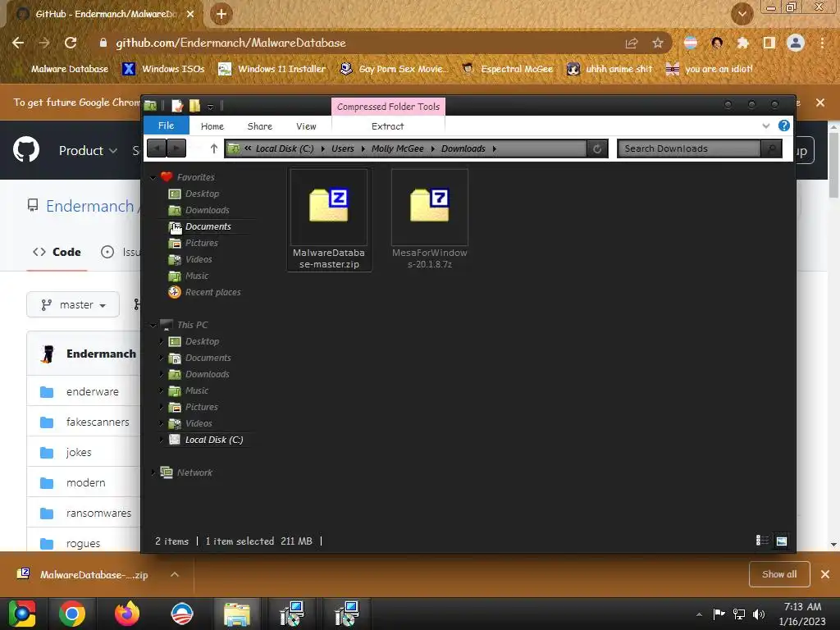Image resolution: width=840 pixels, height=630 pixels.
Task: Open the View ribbon tab
Action: tap(306, 126)
